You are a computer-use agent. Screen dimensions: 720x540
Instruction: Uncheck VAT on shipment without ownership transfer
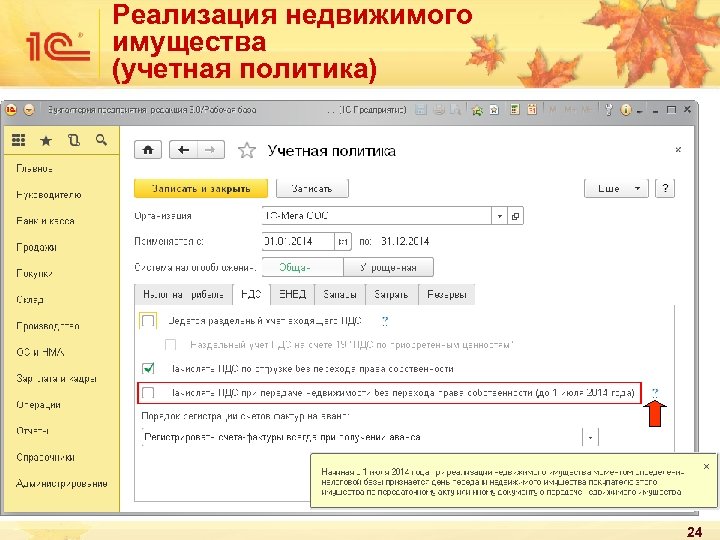tap(148, 368)
